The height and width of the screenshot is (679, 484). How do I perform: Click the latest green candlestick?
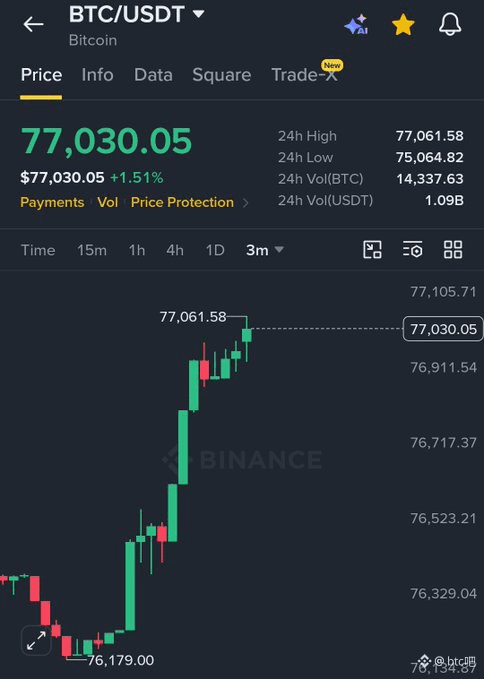point(247,335)
